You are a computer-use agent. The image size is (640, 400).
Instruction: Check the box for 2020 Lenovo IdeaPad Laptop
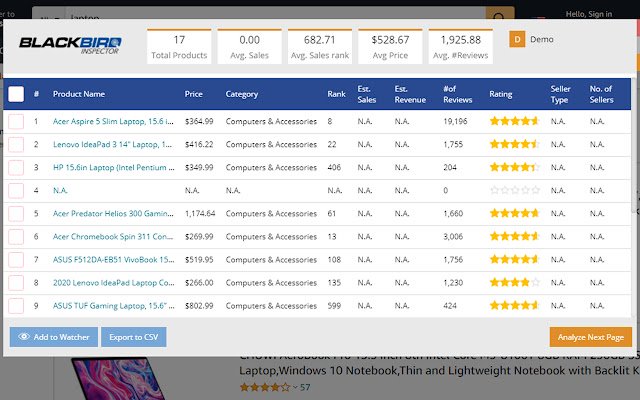pos(16,283)
